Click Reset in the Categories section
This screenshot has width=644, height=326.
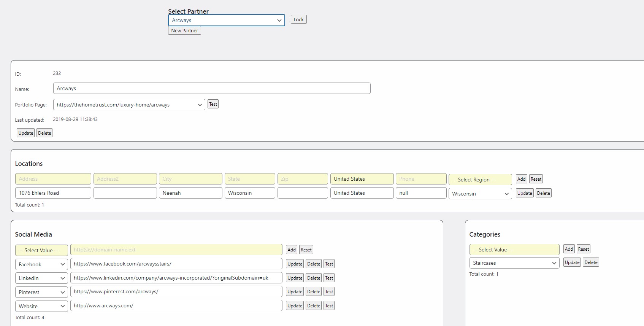click(x=583, y=249)
